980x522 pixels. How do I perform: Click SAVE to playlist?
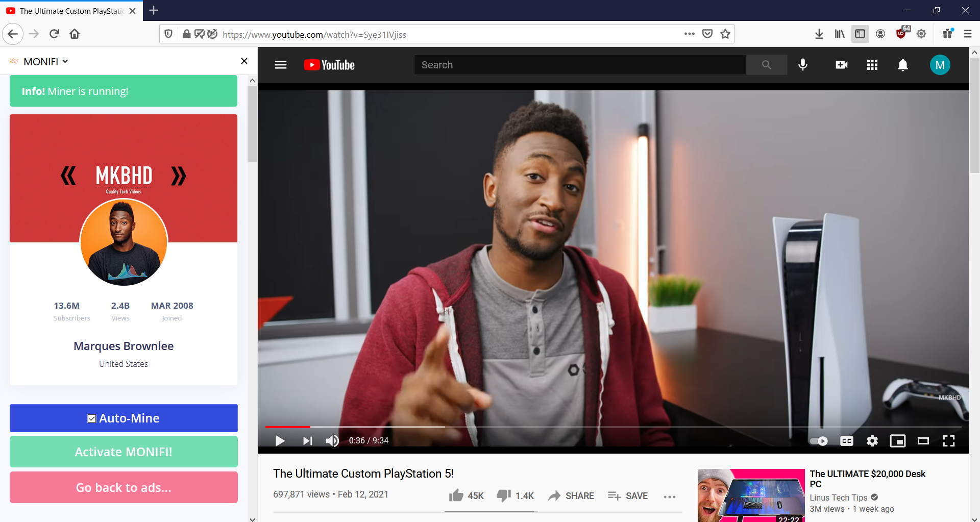click(x=628, y=495)
